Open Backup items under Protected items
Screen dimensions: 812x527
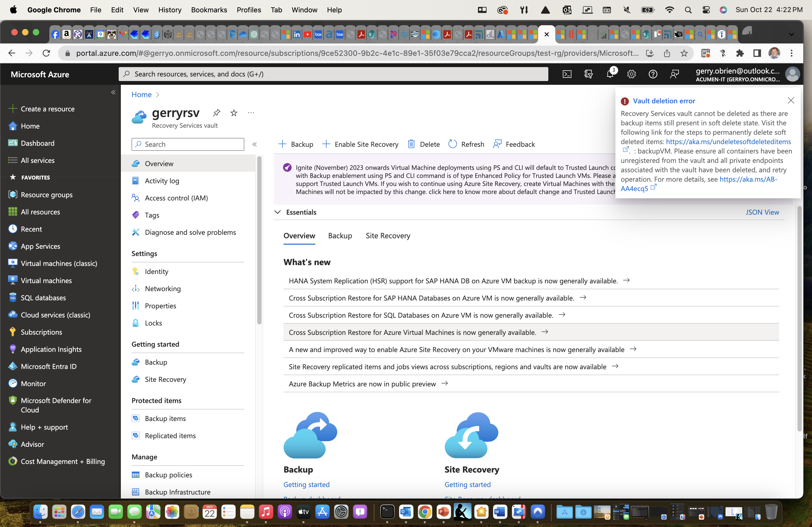pyautogui.click(x=165, y=418)
